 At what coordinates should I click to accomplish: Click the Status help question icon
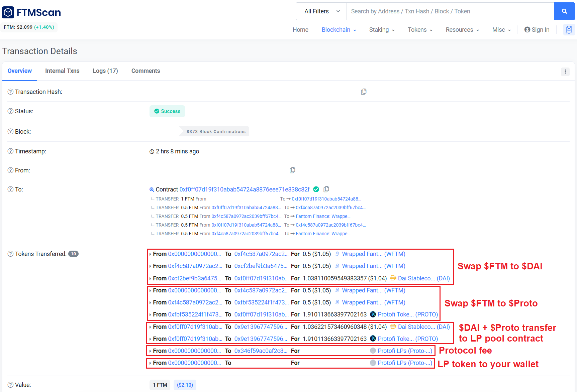(x=10, y=111)
